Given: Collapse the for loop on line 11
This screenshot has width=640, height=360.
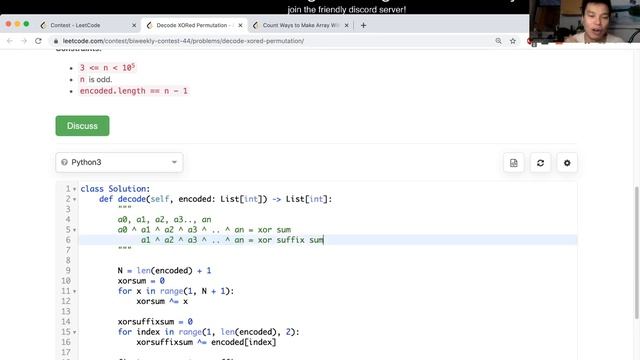Looking at the screenshot, I should [74, 291].
